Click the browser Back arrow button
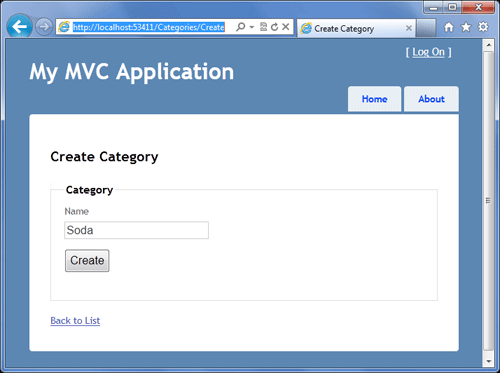This screenshot has width=500, height=373. point(19,27)
